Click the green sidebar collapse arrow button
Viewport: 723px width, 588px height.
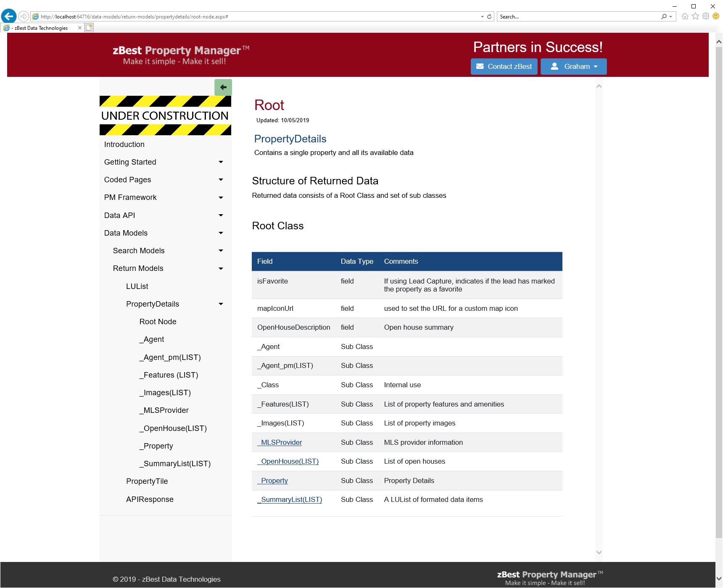(223, 87)
